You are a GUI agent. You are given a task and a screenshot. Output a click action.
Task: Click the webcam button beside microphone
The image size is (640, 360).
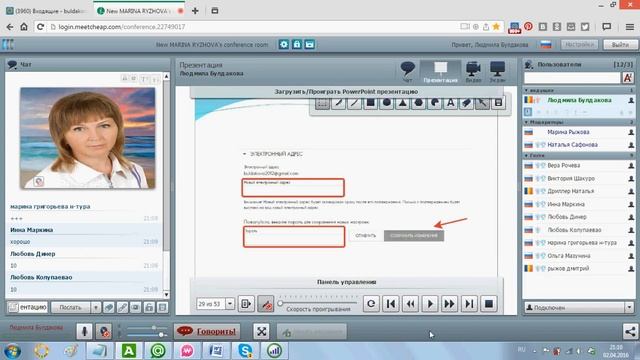pos(104,331)
